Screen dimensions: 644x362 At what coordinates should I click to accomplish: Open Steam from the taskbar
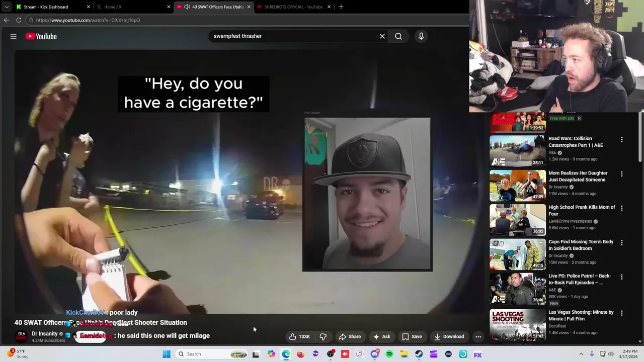click(x=419, y=354)
